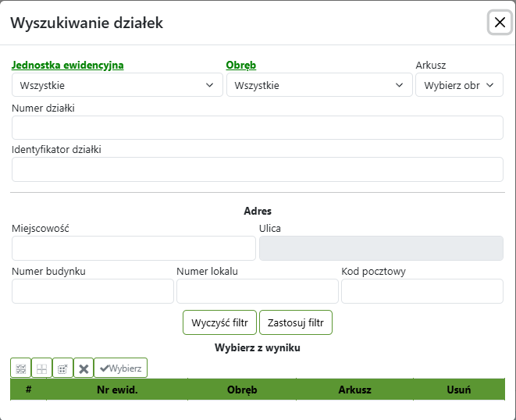Click the X remove icon in results toolbar
516x420 pixels.
(x=84, y=368)
